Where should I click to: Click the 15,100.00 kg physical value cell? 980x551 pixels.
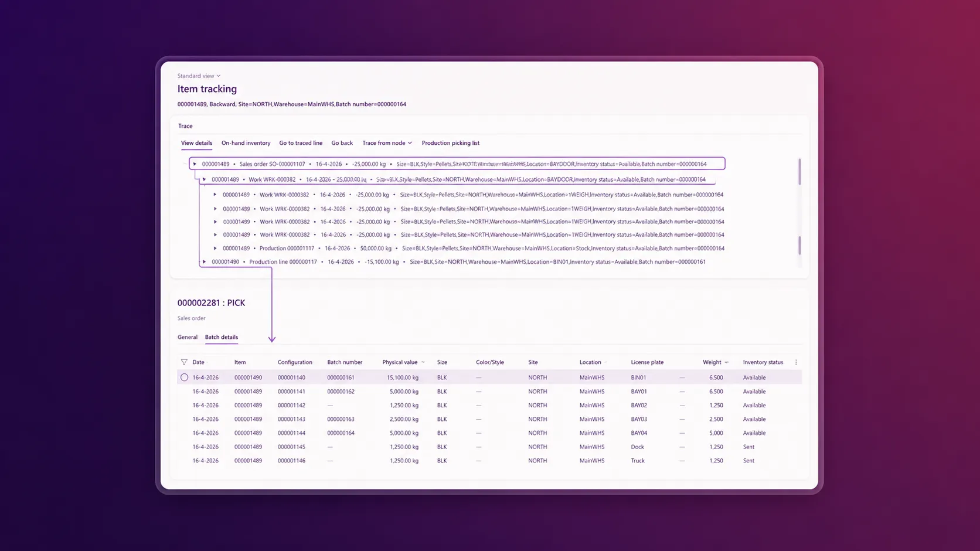[x=403, y=377]
